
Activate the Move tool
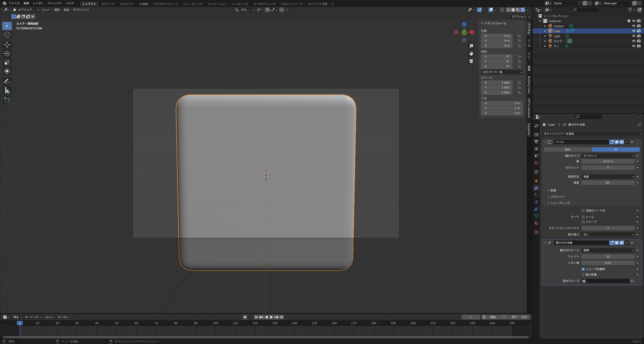coord(7,45)
